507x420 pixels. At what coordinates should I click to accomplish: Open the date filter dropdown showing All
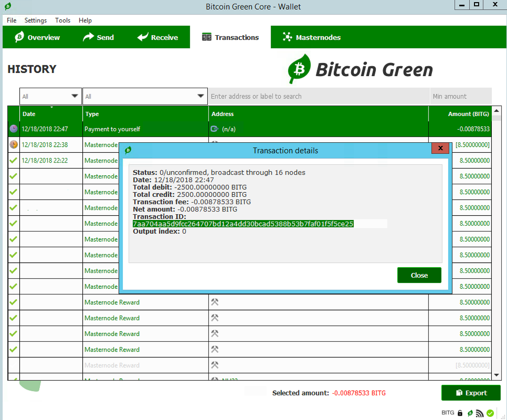click(x=50, y=96)
